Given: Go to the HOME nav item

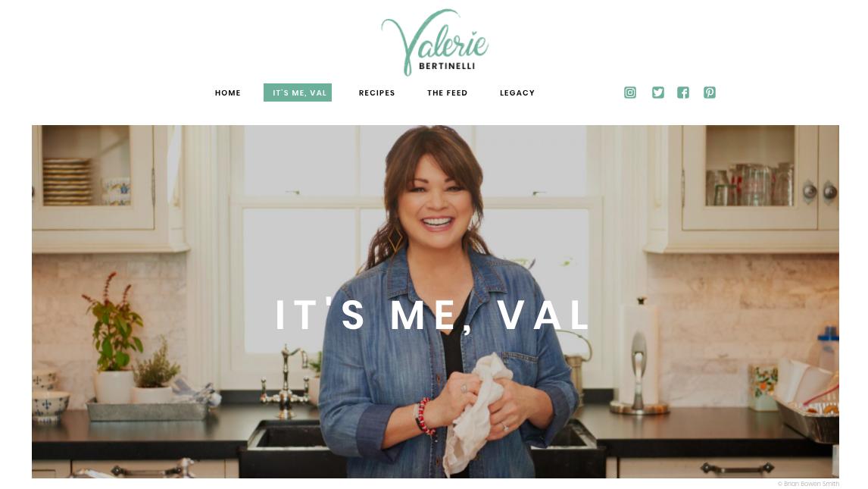Looking at the screenshot, I should (x=227, y=93).
